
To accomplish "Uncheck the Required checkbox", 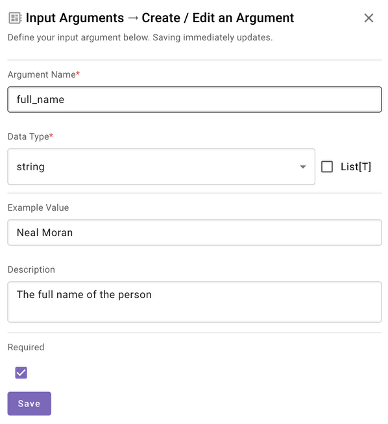I will 21,373.
